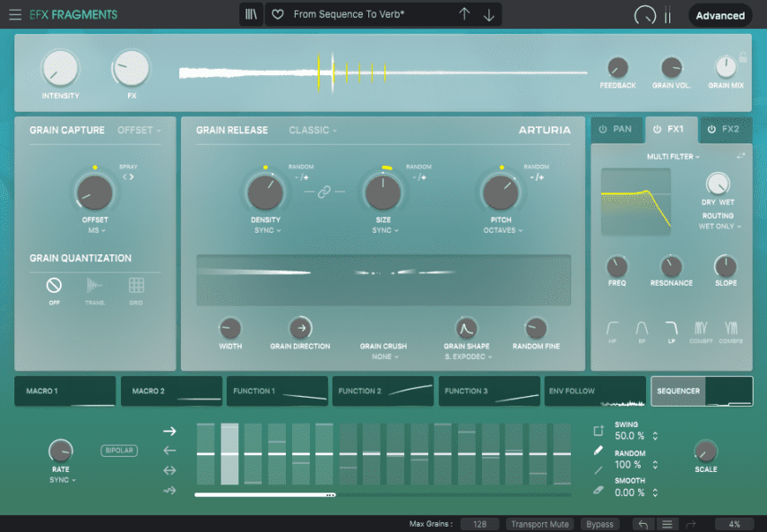Load the previous preset with up arrow
Screen dimensions: 767x532
coord(464,14)
